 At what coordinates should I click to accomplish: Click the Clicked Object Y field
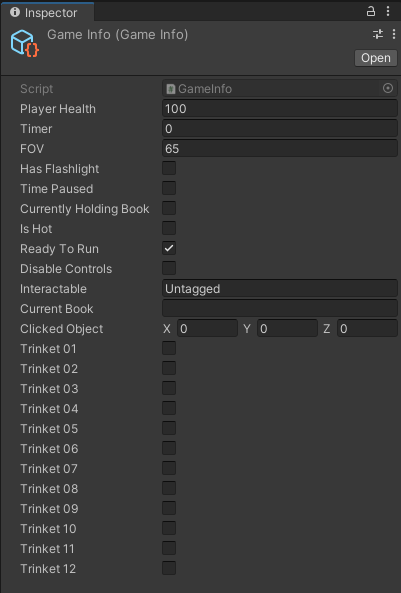(x=287, y=329)
